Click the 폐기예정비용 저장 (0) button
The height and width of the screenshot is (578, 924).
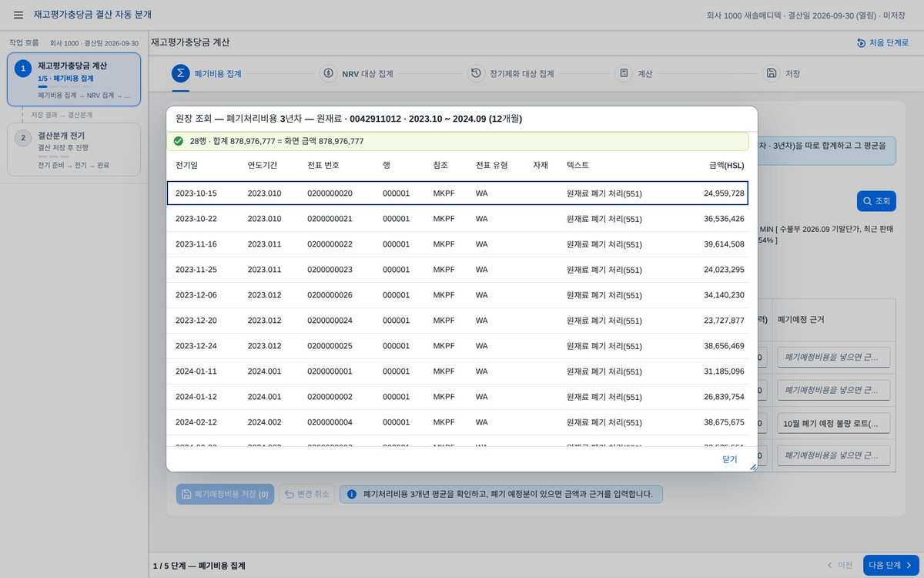225,494
